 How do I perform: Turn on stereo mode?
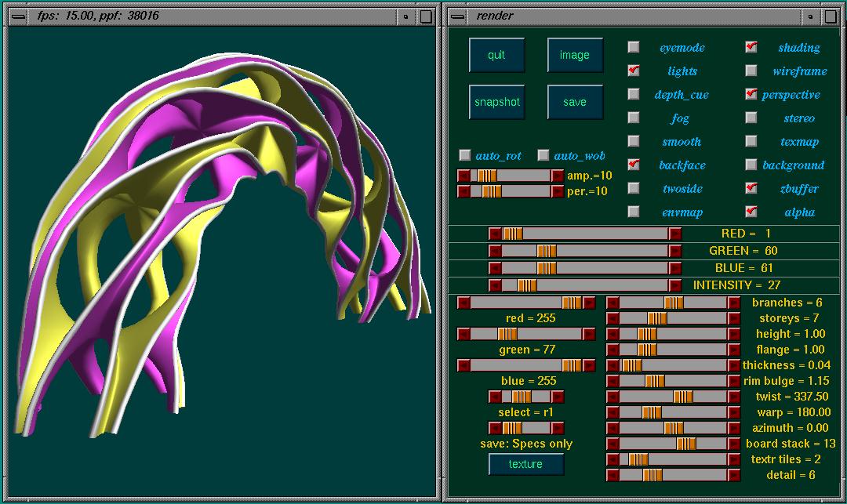click(751, 118)
